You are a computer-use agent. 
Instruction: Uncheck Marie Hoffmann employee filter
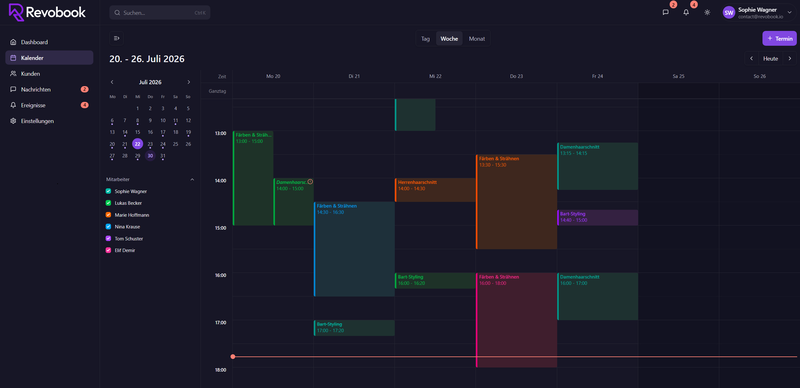(x=108, y=215)
